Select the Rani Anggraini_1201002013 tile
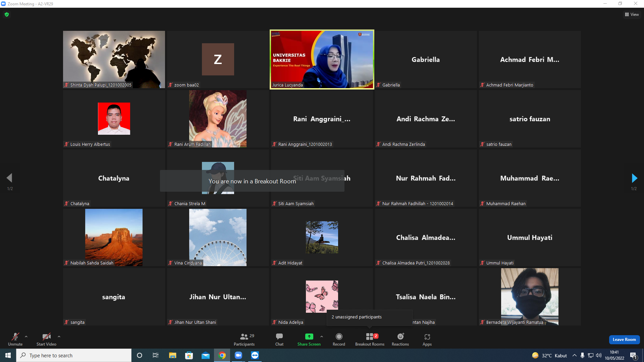 322,119
